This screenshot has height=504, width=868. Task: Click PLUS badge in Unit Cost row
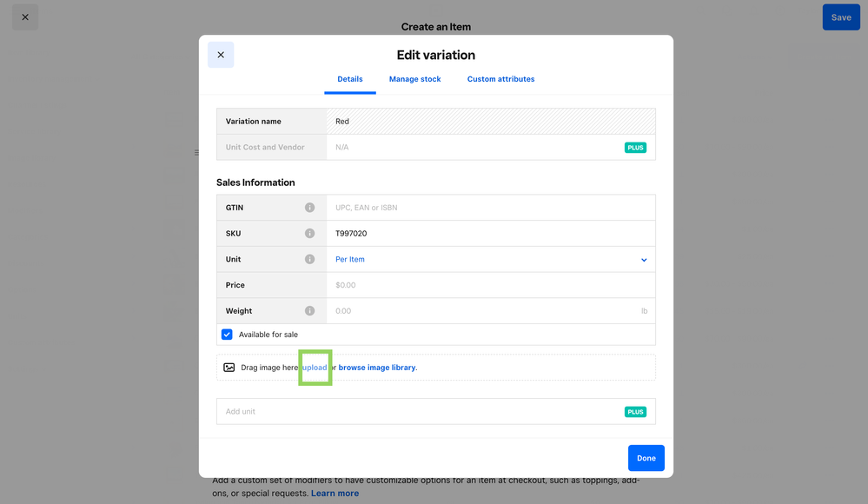click(635, 148)
